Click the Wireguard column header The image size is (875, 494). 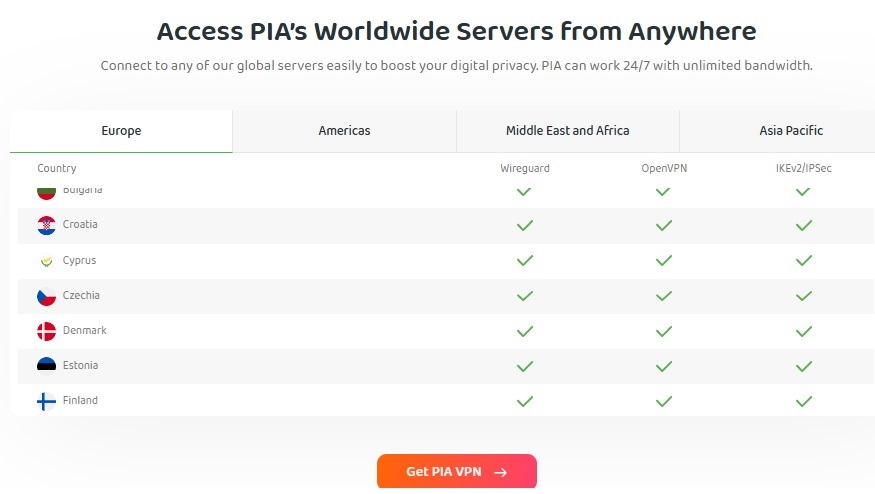tap(525, 168)
